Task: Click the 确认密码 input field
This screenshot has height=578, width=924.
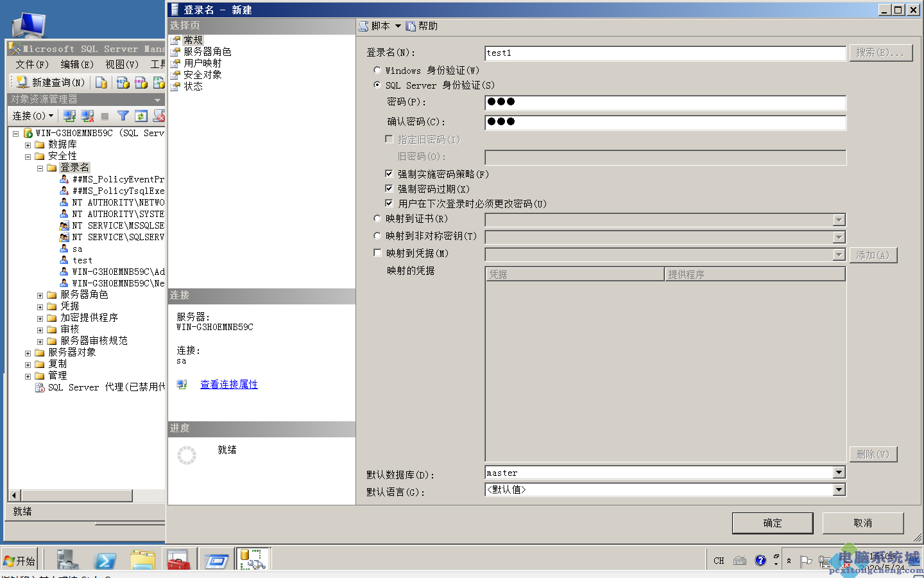Action: 665,122
